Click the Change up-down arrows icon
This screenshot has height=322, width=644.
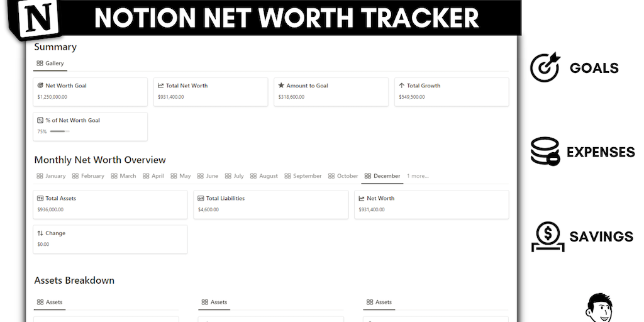click(40, 233)
